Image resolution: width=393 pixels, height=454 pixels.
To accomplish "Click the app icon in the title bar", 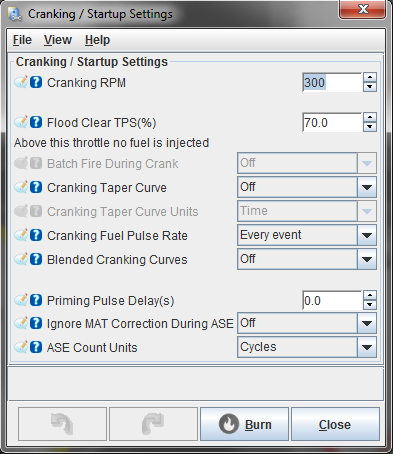I will pos(15,14).
